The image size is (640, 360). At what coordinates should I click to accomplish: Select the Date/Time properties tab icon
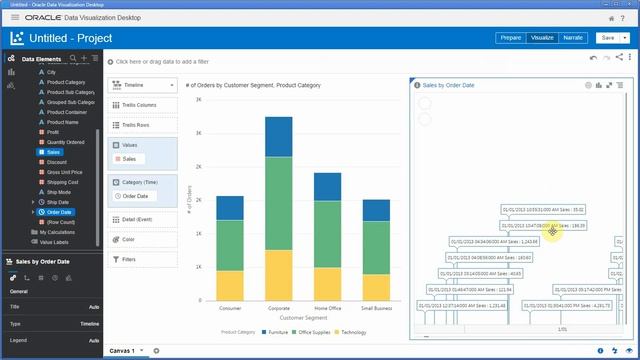55,278
